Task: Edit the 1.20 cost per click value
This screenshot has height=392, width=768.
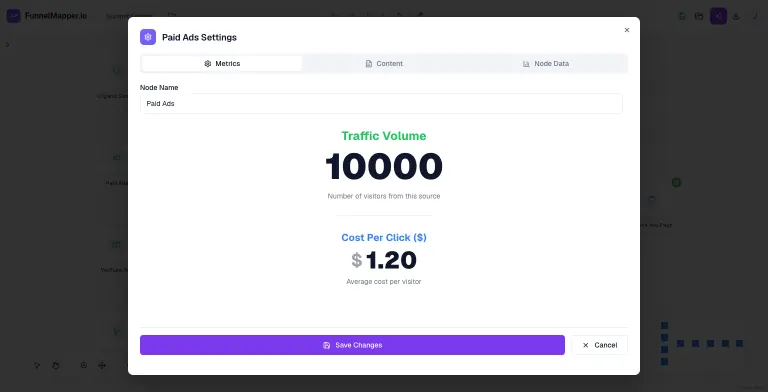Action: coord(391,260)
